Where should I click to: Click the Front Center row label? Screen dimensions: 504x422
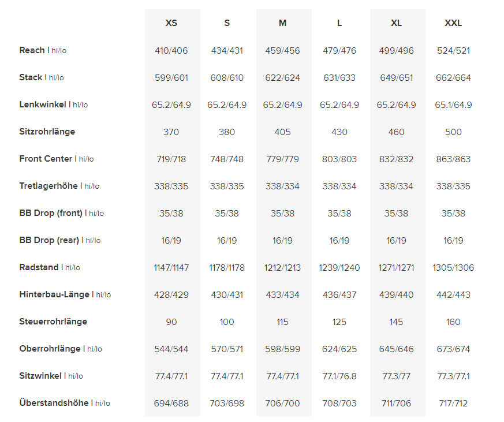coord(46,159)
